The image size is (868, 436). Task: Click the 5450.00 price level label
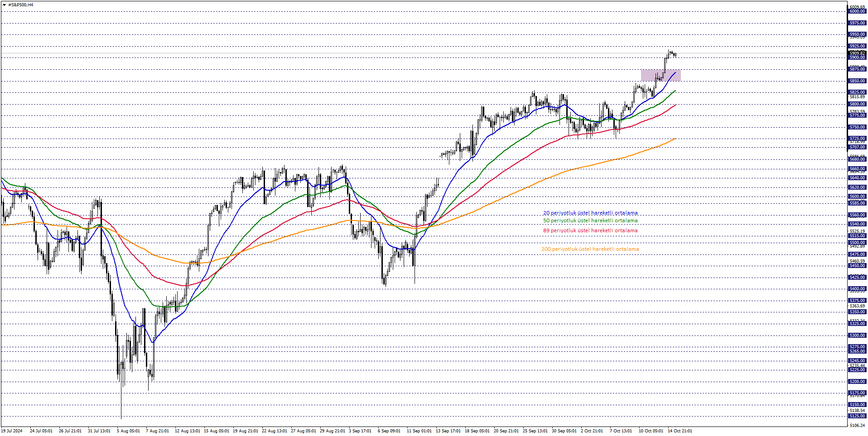click(x=857, y=266)
